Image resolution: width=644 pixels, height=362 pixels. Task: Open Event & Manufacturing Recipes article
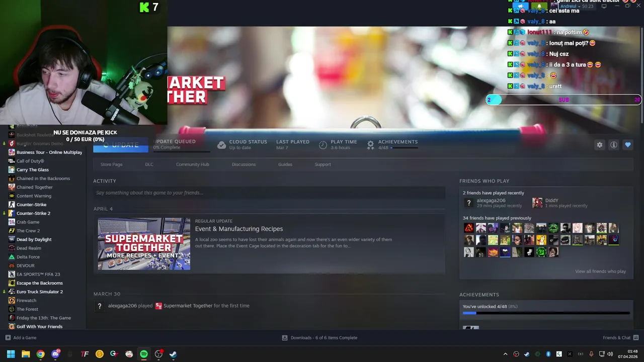click(239, 229)
